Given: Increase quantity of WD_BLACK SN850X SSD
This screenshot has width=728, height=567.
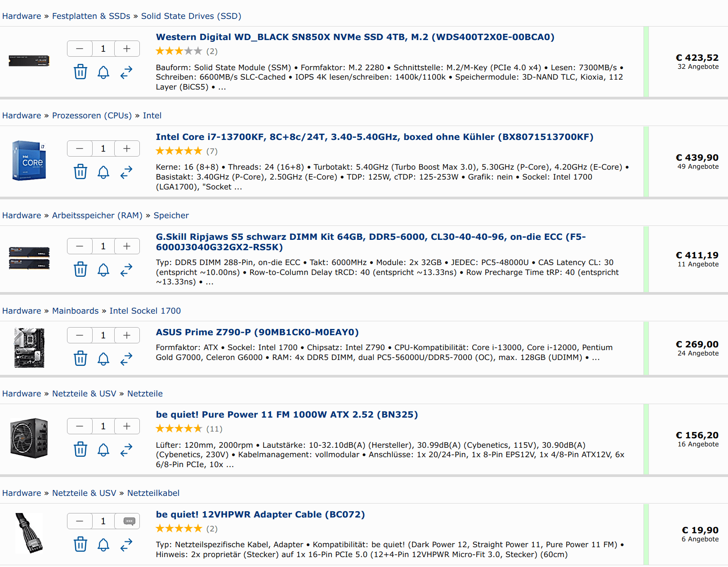Looking at the screenshot, I should pos(127,49).
